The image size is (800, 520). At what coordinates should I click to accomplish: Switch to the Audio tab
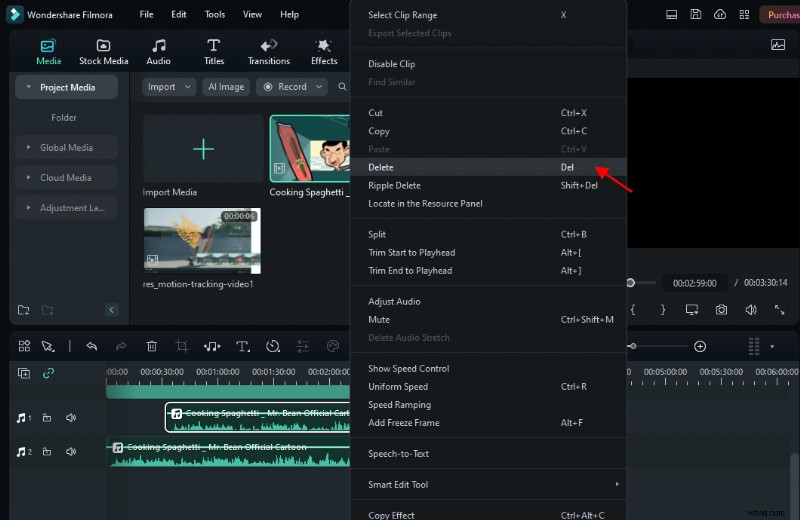pyautogui.click(x=159, y=52)
